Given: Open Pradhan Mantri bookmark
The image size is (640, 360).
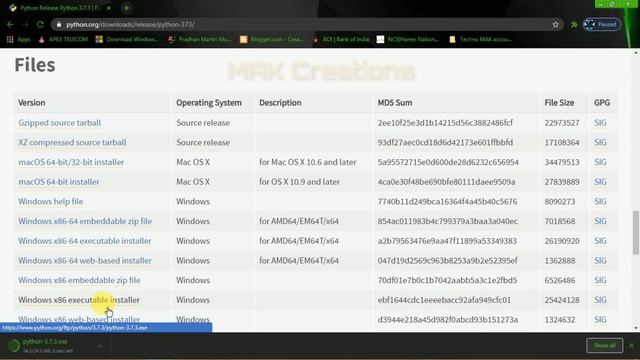Looking at the screenshot, I should (x=200, y=39).
